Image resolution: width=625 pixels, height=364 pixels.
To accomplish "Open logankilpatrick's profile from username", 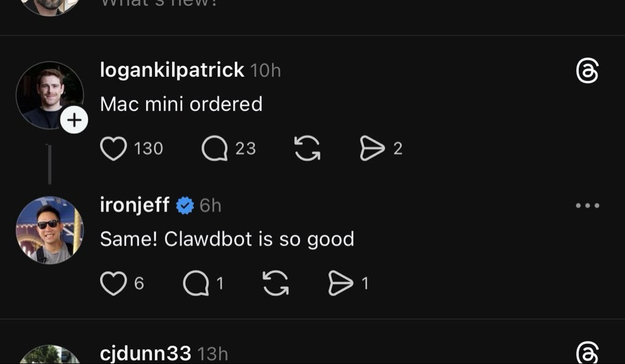I will tap(172, 70).
